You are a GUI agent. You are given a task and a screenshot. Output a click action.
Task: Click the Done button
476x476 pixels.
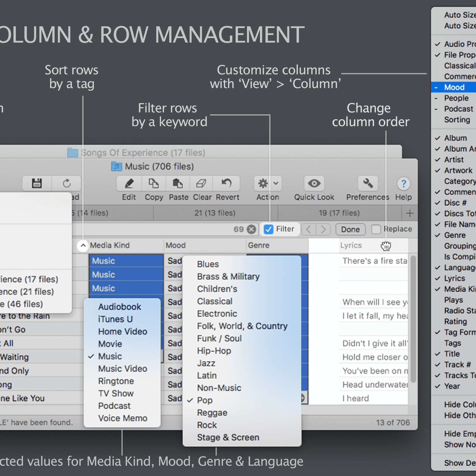tap(350, 229)
